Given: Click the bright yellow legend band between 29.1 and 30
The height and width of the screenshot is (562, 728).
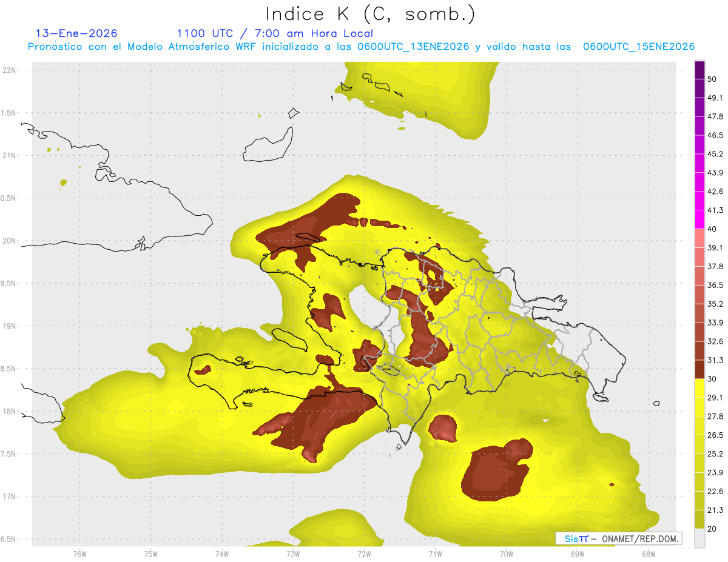Looking at the screenshot, I should click(700, 388).
